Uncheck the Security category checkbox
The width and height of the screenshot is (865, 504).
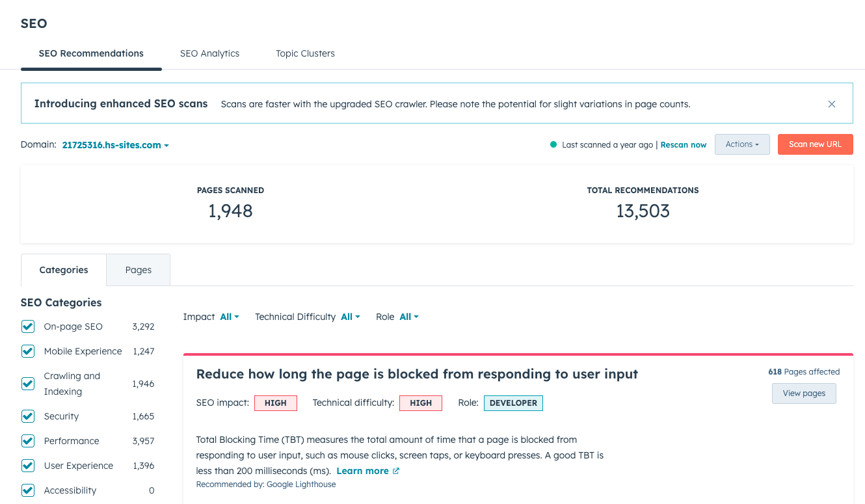(x=28, y=416)
